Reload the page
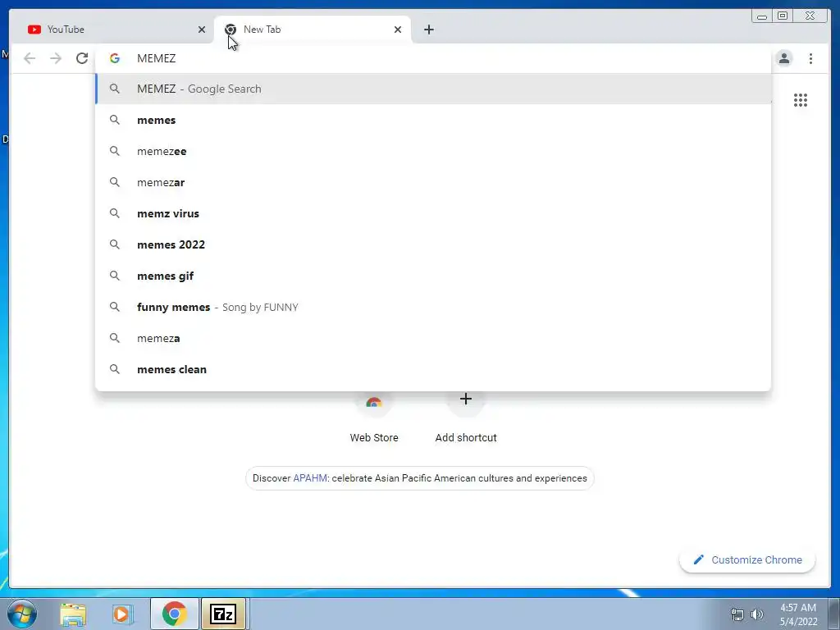Viewport: 840px width, 630px height. click(x=81, y=58)
